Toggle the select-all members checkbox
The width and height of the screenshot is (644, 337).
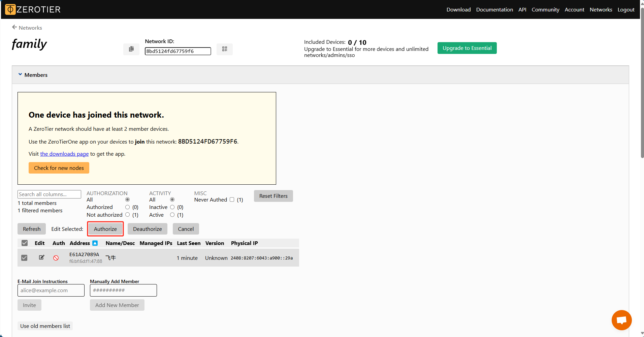pyautogui.click(x=25, y=243)
